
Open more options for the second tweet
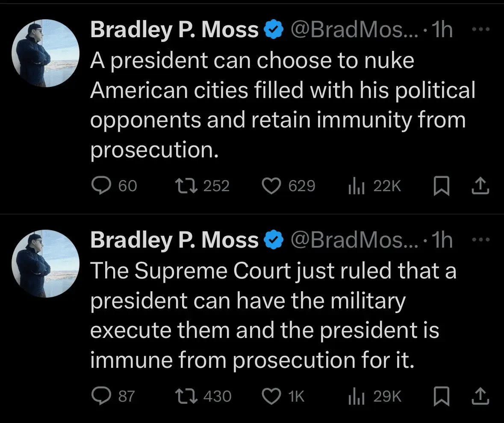(482, 240)
